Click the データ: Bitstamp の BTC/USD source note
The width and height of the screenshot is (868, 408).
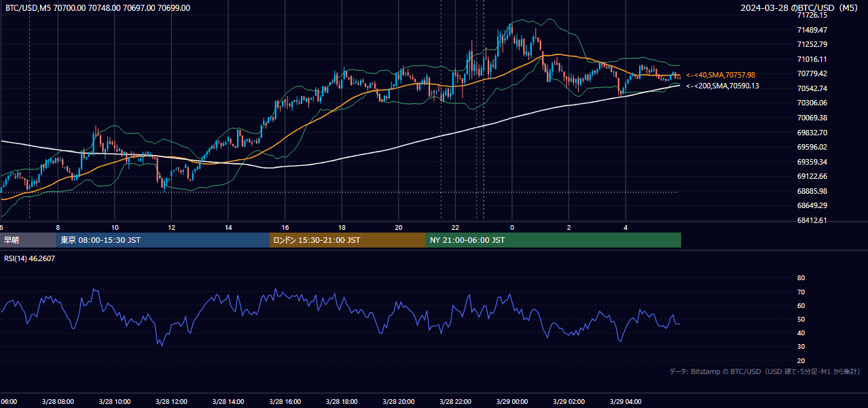pyautogui.click(x=765, y=371)
